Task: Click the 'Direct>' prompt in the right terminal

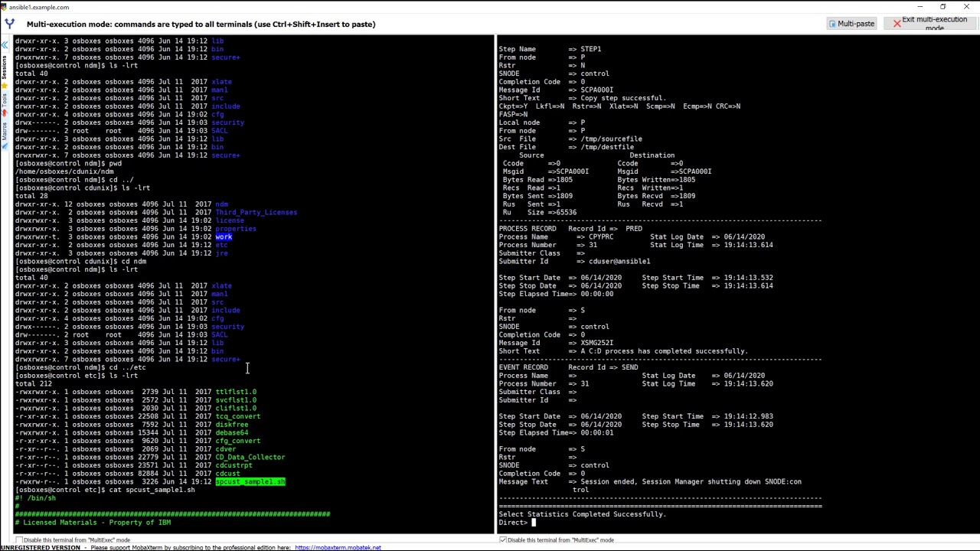Action: coord(513,522)
